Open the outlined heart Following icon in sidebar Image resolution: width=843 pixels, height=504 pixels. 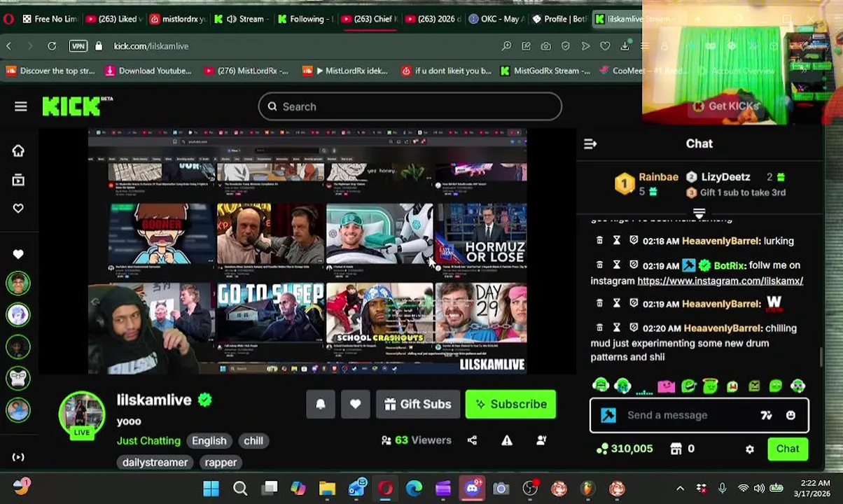click(18, 208)
